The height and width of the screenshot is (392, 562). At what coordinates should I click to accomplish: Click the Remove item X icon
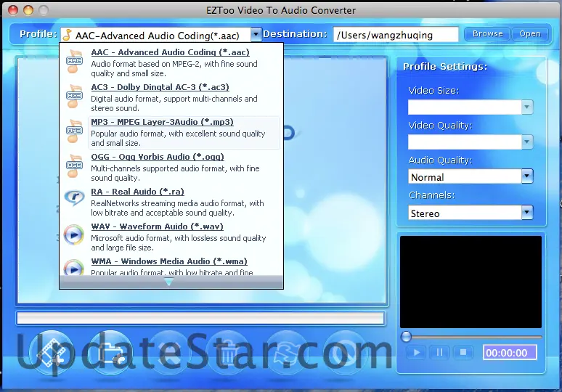tap(168, 353)
